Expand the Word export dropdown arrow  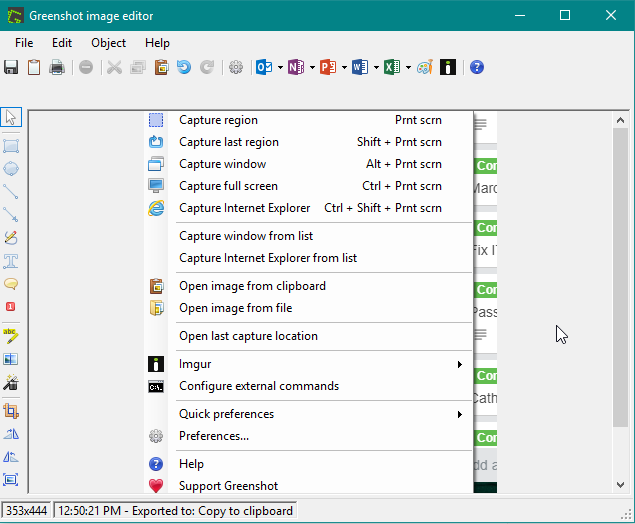376,68
